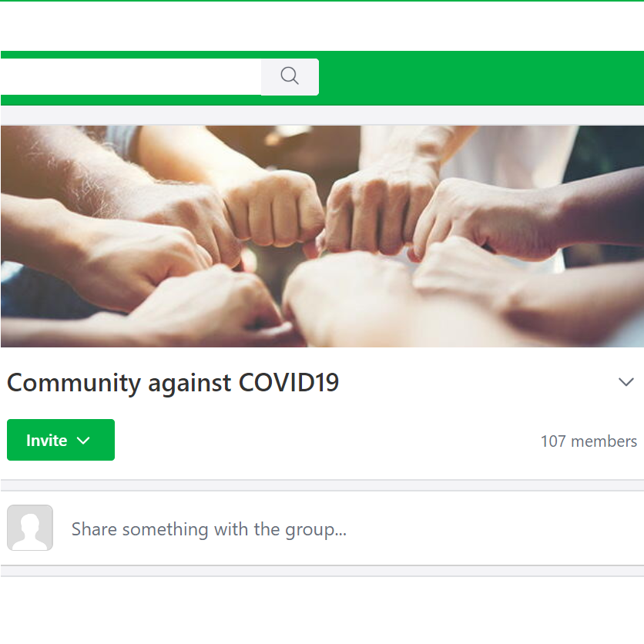
Task: Click the magnifying glass search icon
Action: [x=290, y=76]
